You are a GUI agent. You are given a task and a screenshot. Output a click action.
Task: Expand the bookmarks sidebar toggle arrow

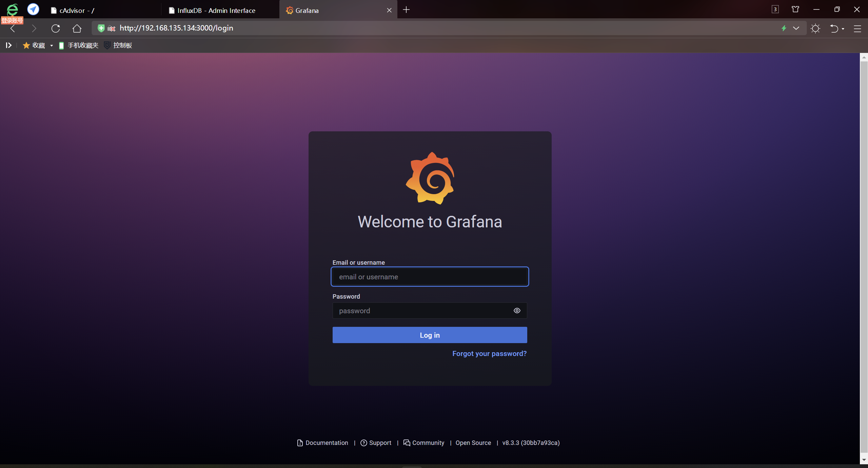(9, 45)
